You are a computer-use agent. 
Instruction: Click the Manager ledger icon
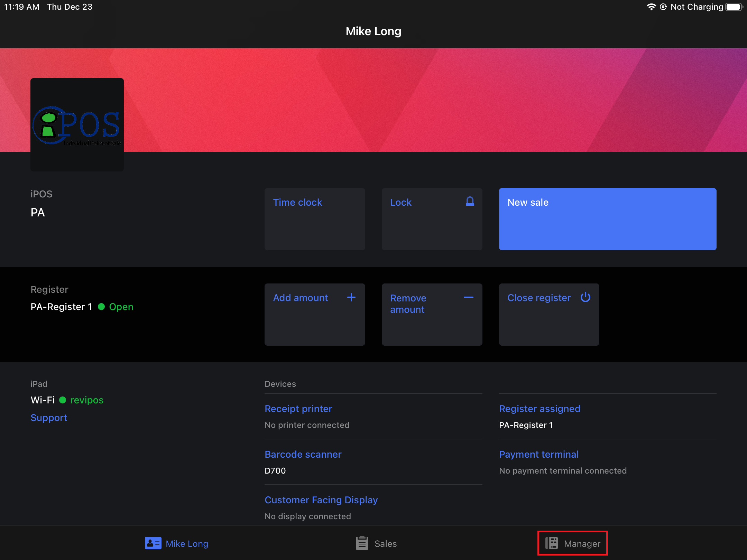[x=551, y=543]
